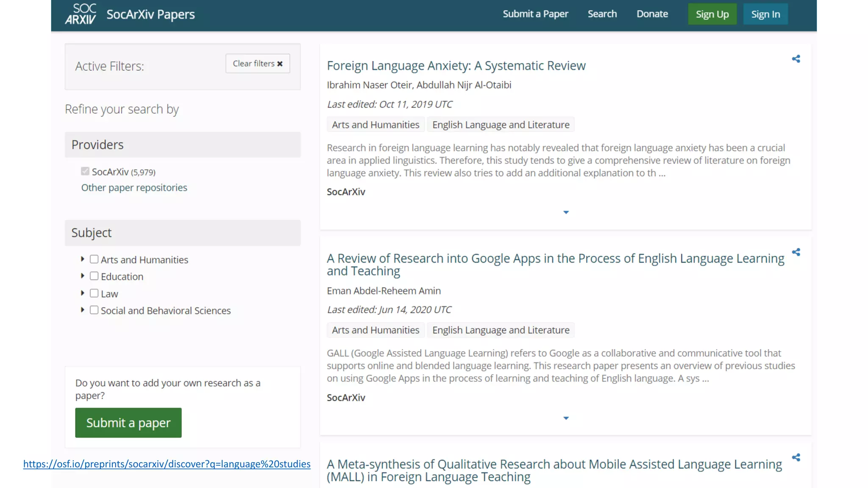868x488 pixels.
Task: Click author name Eman Abdel-Reheem Amin
Action: coord(384,291)
